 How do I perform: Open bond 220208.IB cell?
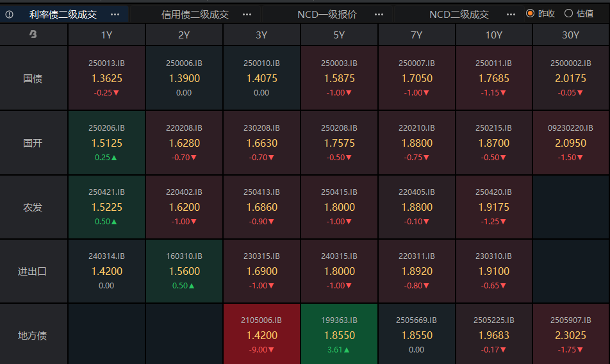184,142
